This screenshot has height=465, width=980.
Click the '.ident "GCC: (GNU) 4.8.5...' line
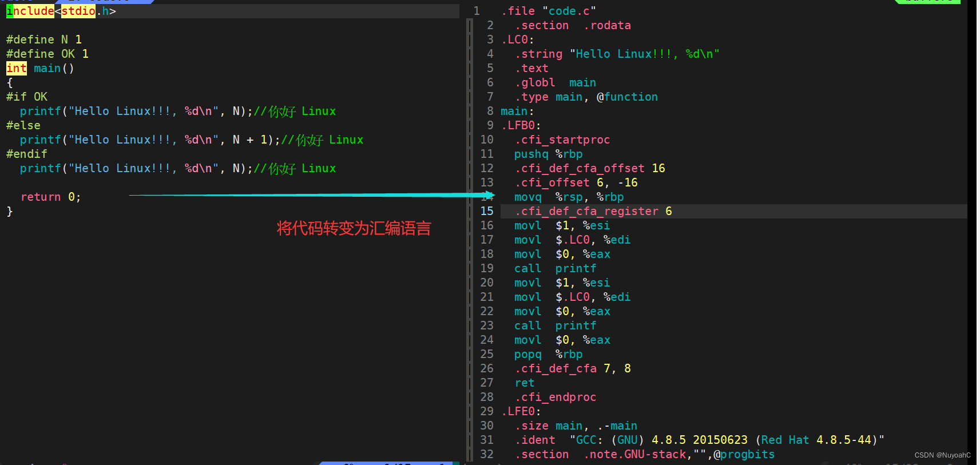700,440
